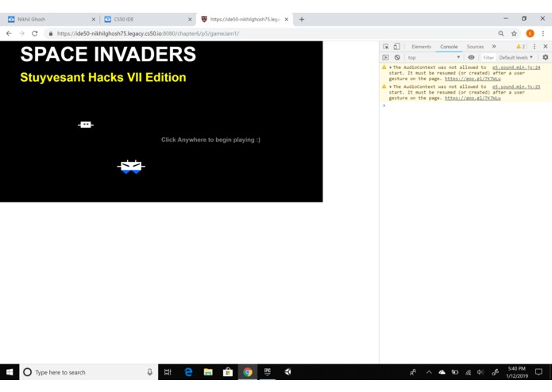
Task: Open the zoom magnifier icon in address bar
Action: click(501, 33)
